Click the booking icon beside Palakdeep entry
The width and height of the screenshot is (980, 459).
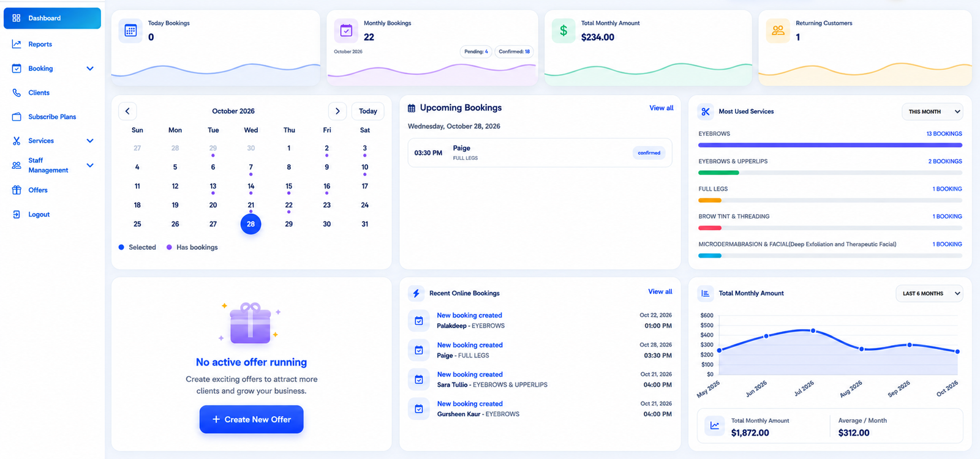point(419,321)
